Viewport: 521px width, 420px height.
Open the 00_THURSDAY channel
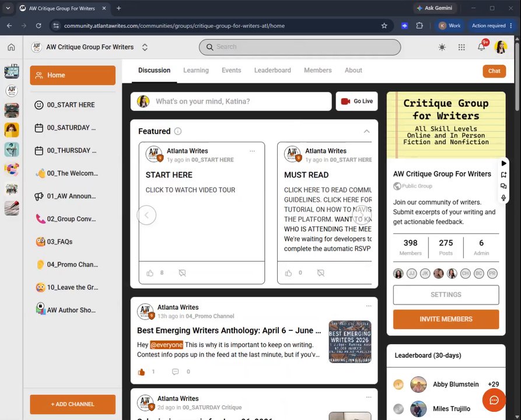tap(73, 150)
